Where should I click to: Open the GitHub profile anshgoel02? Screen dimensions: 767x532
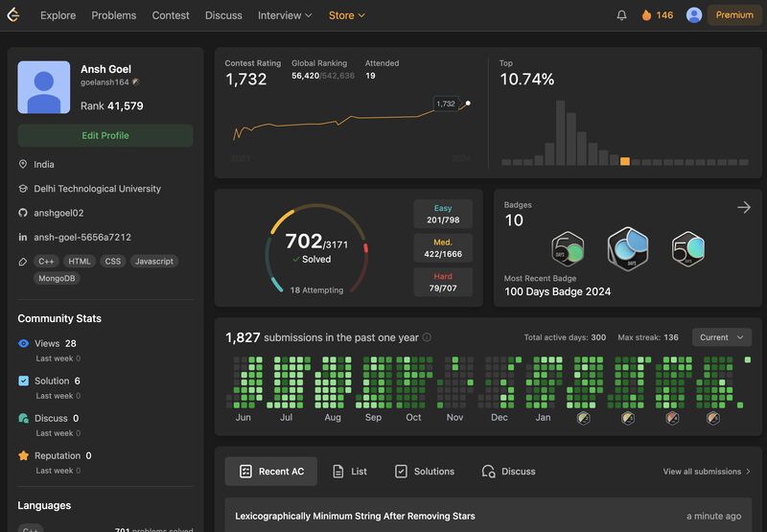tap(58, 213)
